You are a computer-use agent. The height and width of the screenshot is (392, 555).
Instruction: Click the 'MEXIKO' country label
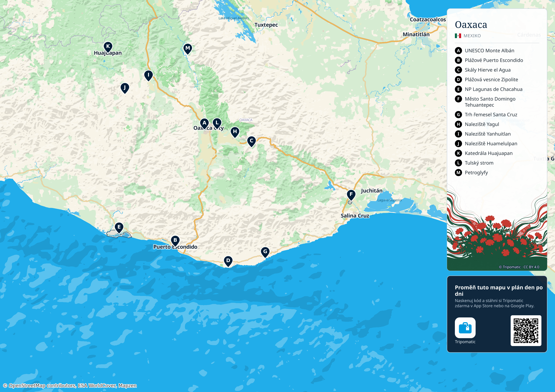(x=472, y=36)
